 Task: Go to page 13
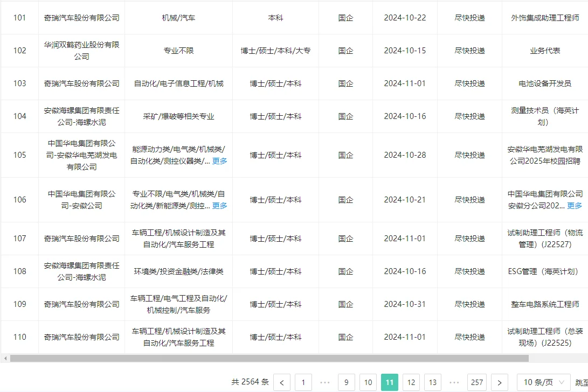pyautogui.click(x=433, y=382)
